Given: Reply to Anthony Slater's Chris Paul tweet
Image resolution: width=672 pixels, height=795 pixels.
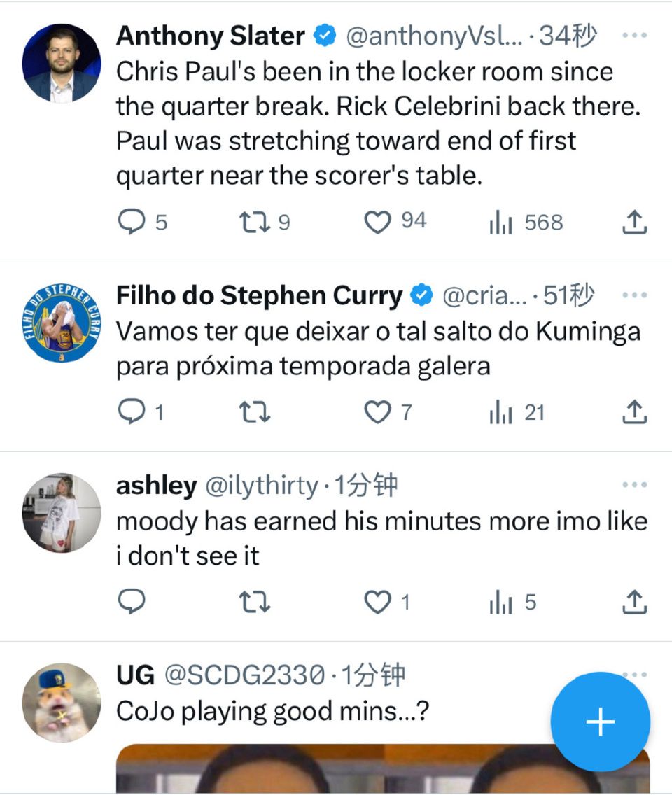Looking at the screenshot, I should coord(132,222).
